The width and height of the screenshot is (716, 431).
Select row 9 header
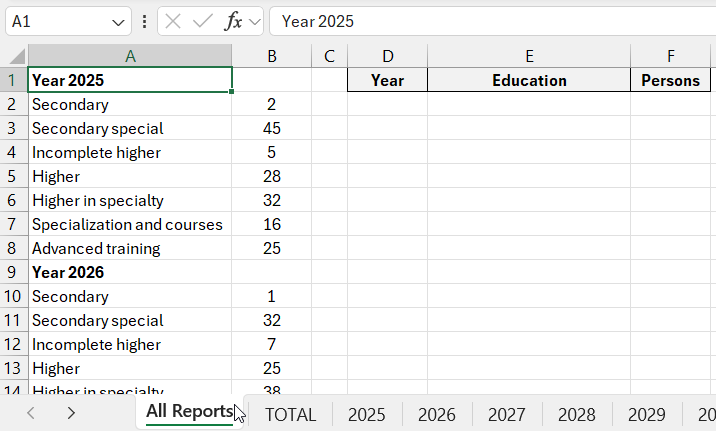coord(13,272)
